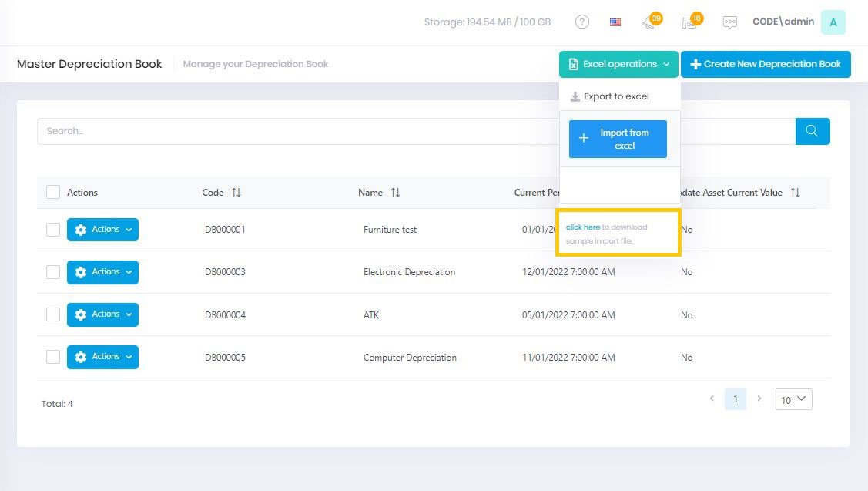Tick the checkbox beside Computer Depreciation
The image size is (868, 491).
(x=52, y=357)
